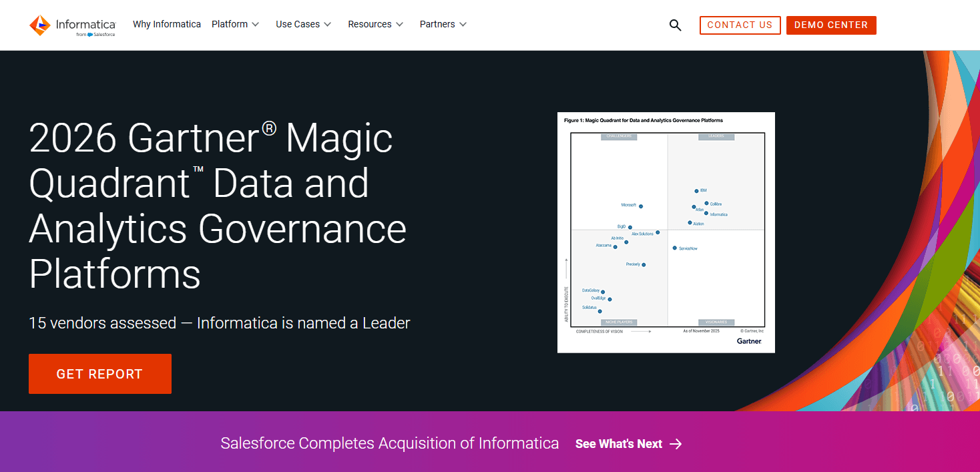Select Use Cases in the navigation bar
This screenshot has width=980, height=472.
pos(298,24)
